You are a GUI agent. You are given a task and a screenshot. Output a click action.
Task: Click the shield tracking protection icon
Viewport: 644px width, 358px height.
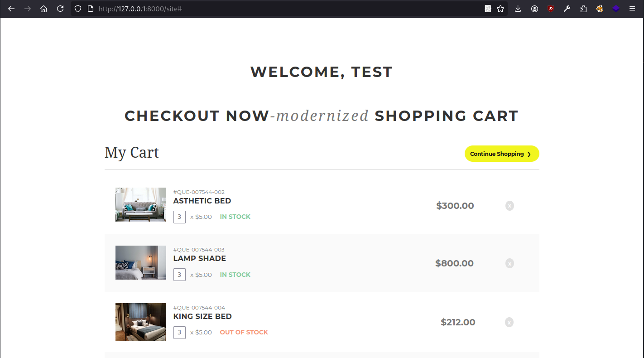click(78, 9)
